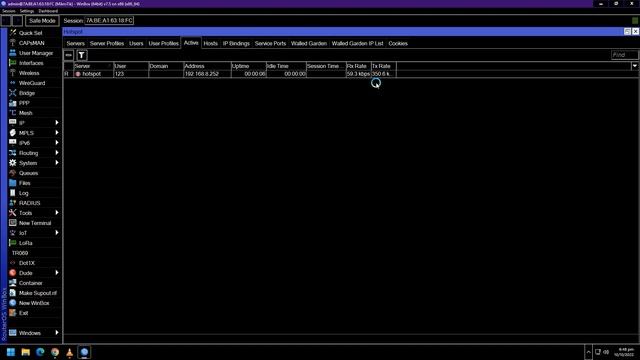This screenshot has width=640, height=360.
Task: Expand the IP submenu
Action: click(57, 123)
